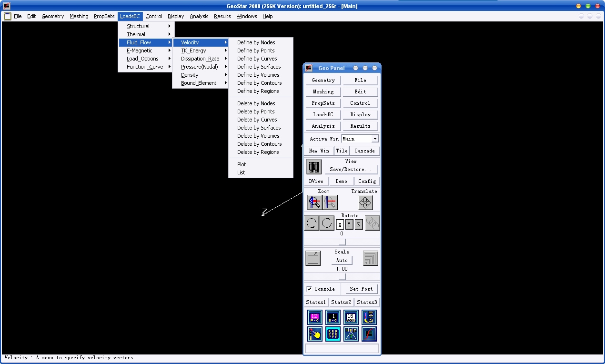The image size is (605, 364).
Task: Click the GeoStar application icon in title bar
Action: (7, 6)
